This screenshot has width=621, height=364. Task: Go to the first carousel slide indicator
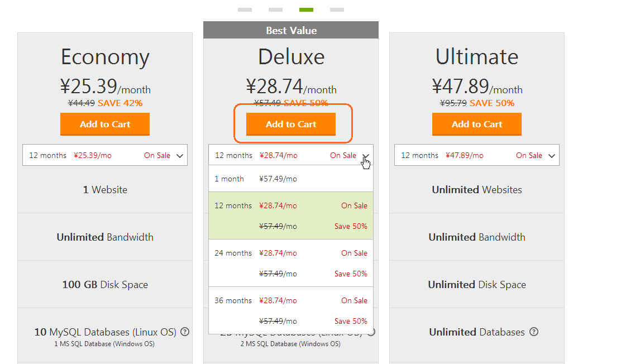click(245, 9)
